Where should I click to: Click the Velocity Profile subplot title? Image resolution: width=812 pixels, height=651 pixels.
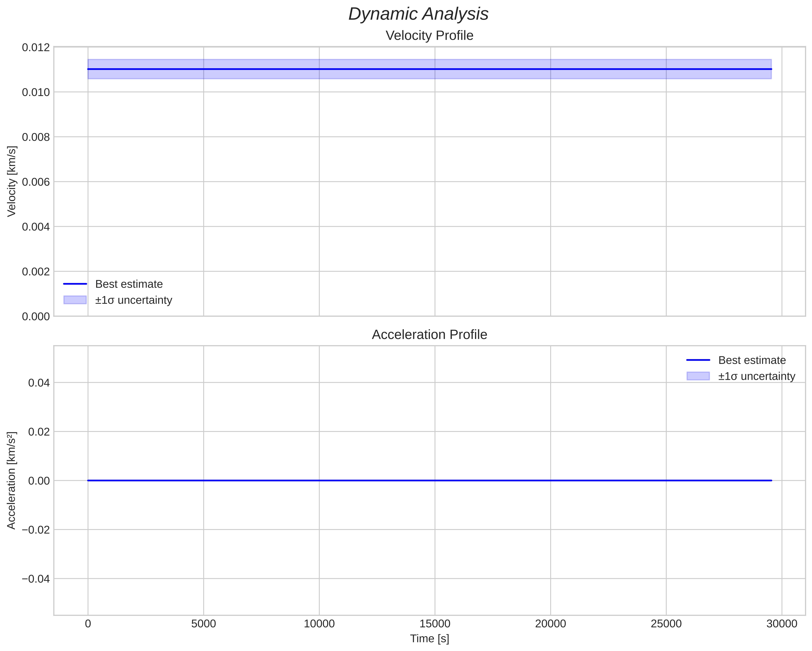(429, 36)
